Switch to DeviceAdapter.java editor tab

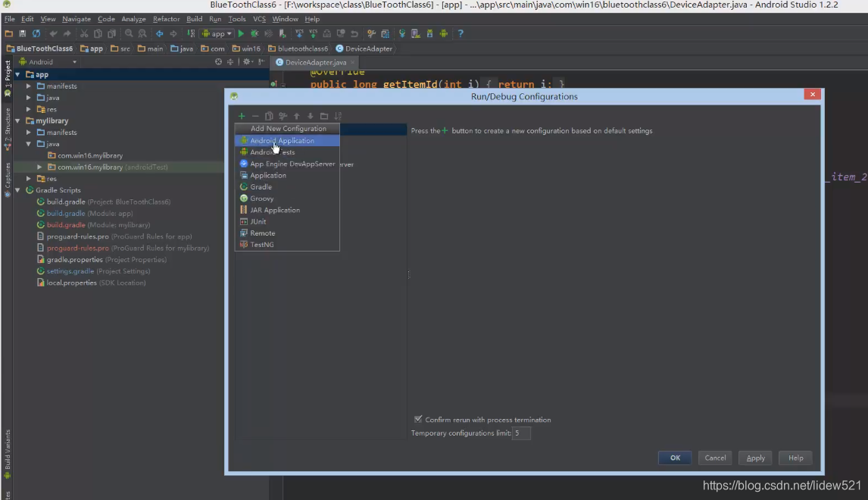316,63
